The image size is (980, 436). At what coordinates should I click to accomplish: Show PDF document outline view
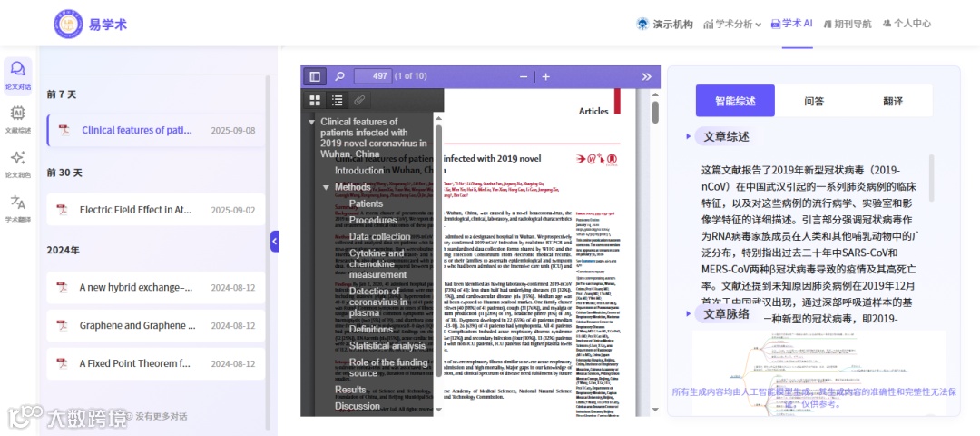337,99
